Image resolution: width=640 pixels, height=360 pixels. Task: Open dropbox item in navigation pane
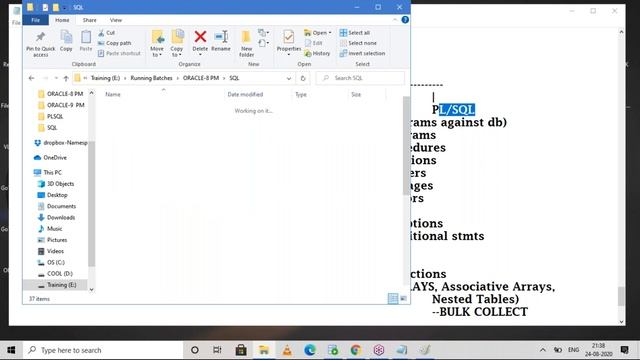click(x=61, y=142)
